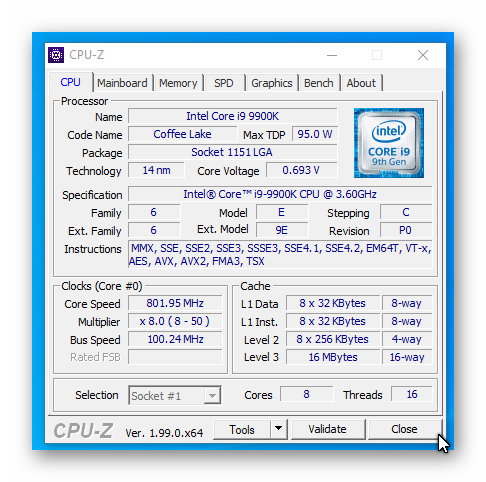Click the Level 3 associativity 16-way
The image size is (486, 482).
click(407, 357)
